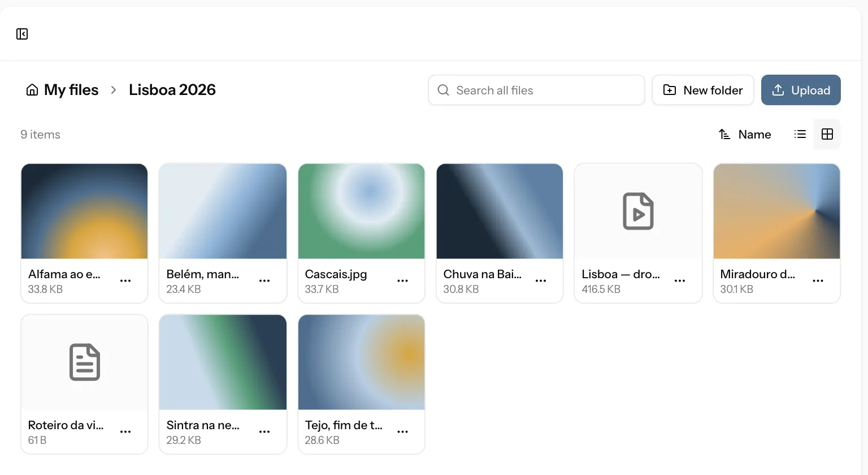
Task: Open more options for Alfama ao e...
Action: coord(125,281)
